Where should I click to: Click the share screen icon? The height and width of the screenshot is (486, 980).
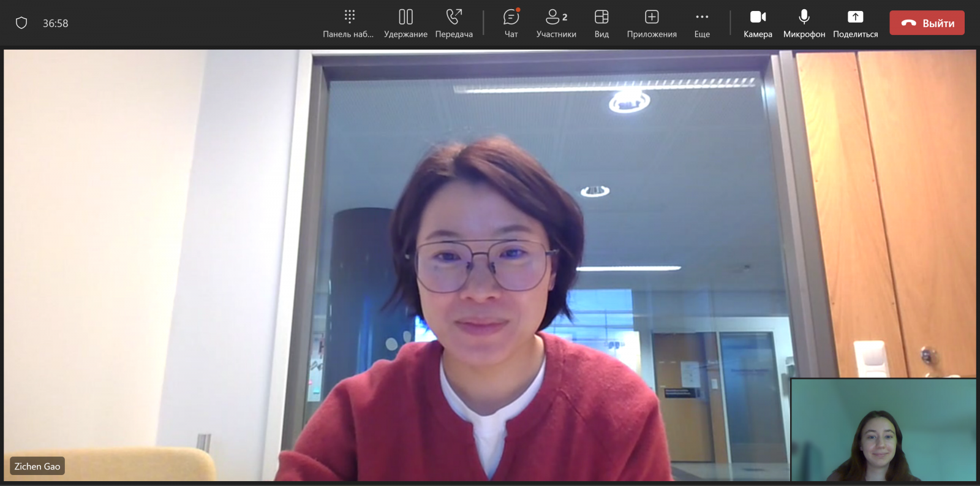[855, 17]
